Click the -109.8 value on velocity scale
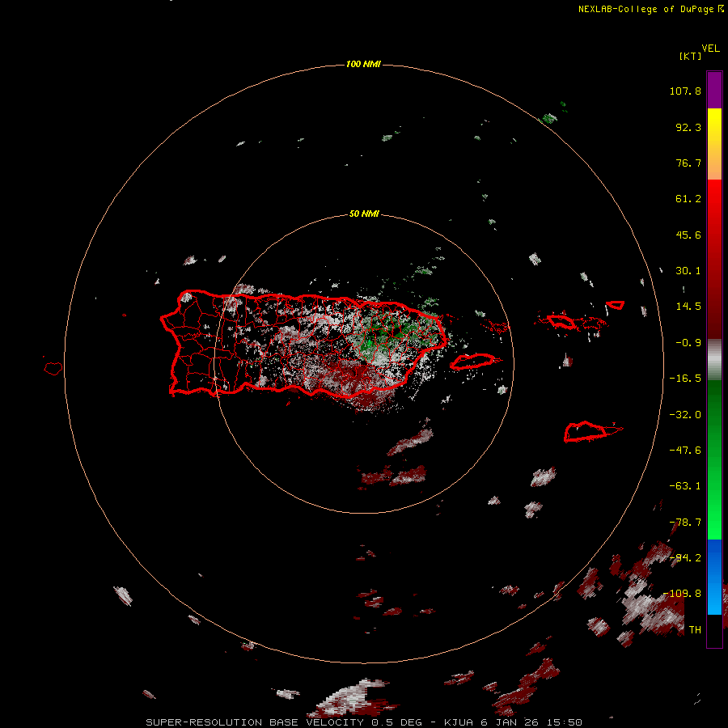This screenshot has width=728, height=728. [682, 594]
